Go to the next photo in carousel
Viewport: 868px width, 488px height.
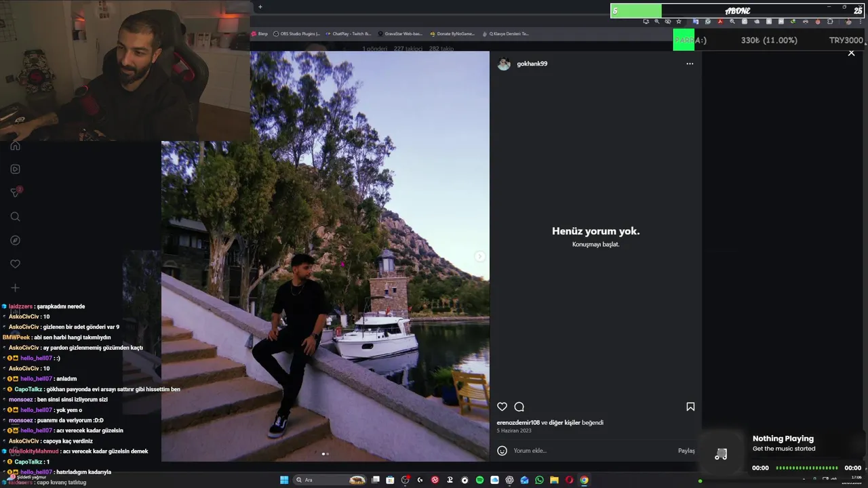point(479,256)
